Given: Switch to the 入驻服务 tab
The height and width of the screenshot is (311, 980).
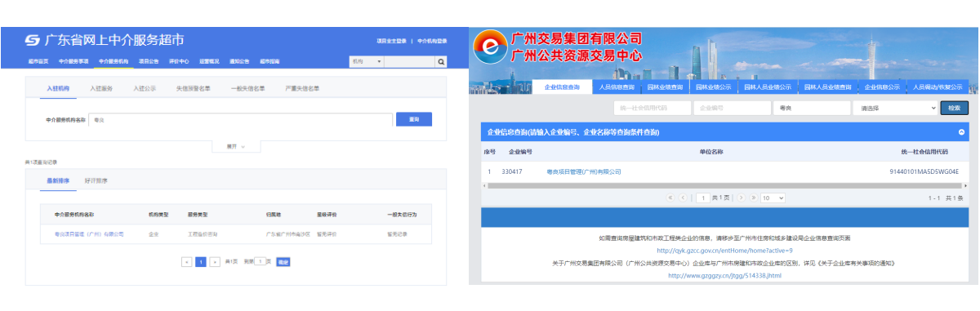Looking at the screenshot, I should click(101, 88).
